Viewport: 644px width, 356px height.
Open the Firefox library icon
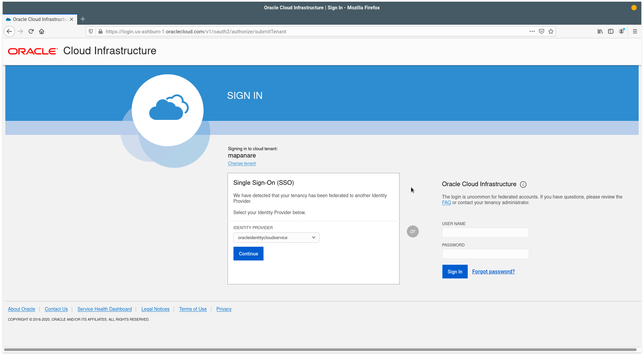coord(600,31)
